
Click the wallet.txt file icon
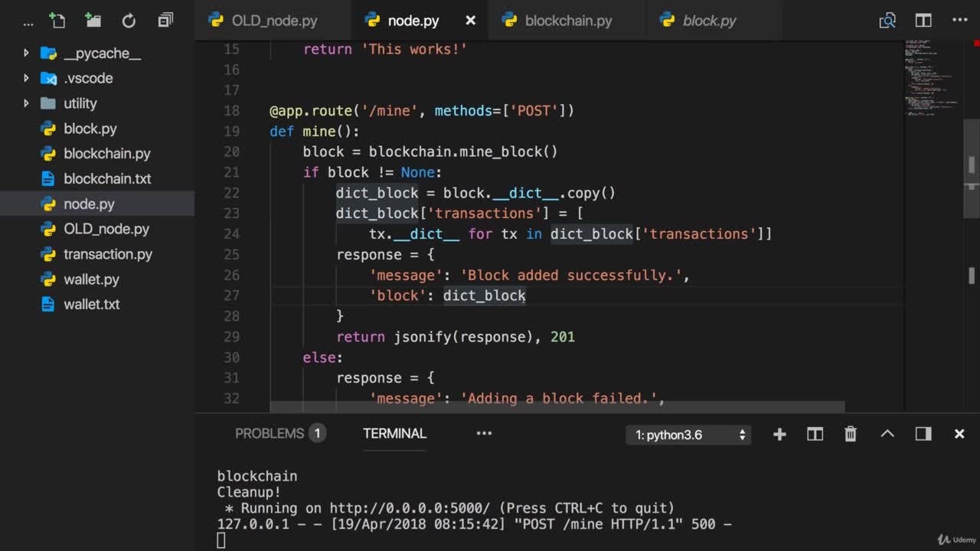tap(48, 304)
